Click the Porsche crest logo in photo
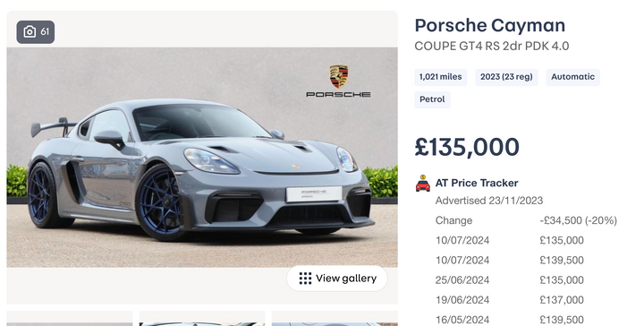 339,76
